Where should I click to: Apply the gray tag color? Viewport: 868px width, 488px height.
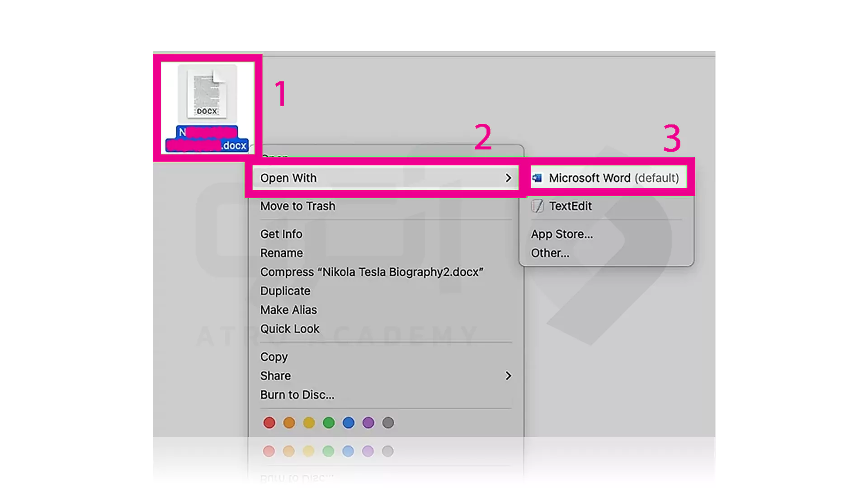pos(388,423)
